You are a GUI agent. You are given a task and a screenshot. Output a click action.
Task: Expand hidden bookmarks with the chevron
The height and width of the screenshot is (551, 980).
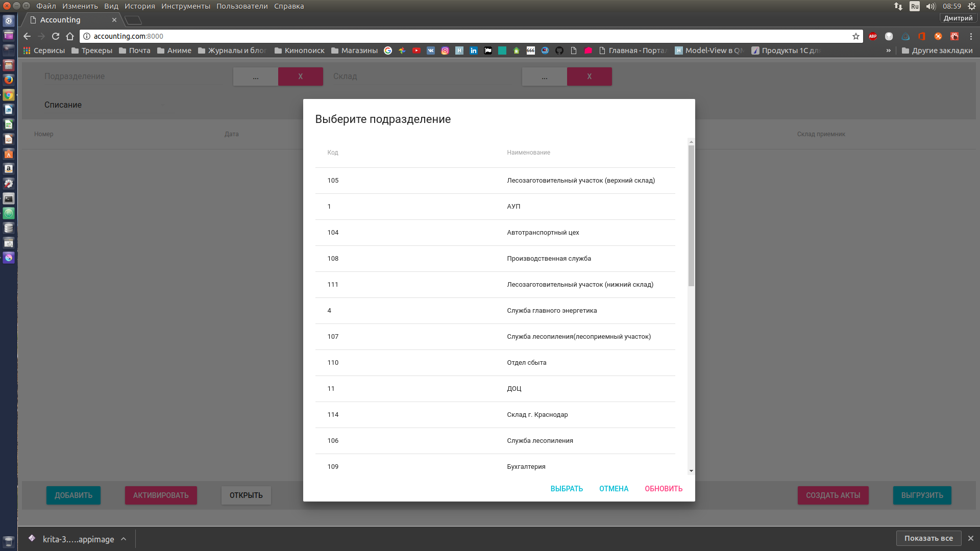point(889,51)
